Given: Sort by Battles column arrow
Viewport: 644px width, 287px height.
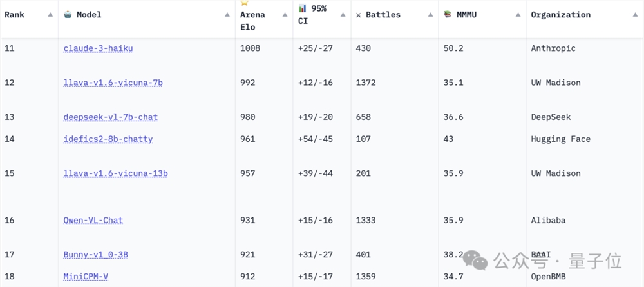Looking at the screenshot, I should 431,15.
